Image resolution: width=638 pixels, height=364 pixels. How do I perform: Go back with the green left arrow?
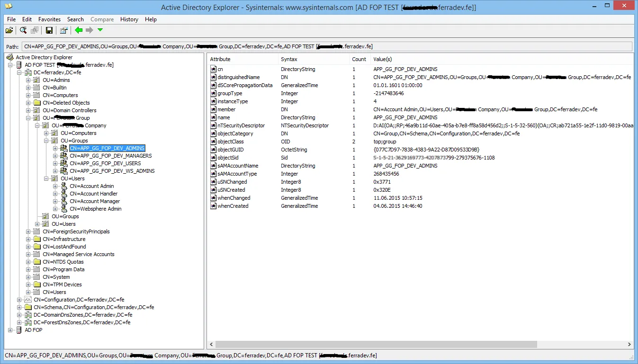pos(79,30)
